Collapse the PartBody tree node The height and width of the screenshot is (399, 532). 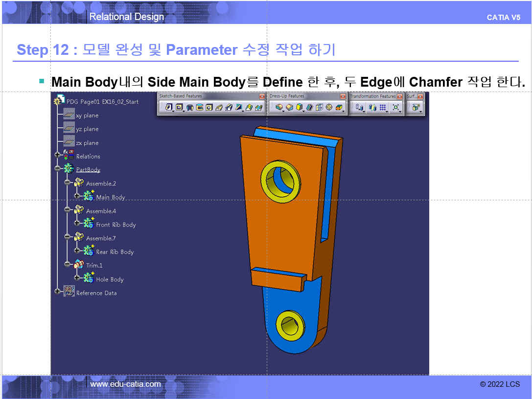coord(58,168)
